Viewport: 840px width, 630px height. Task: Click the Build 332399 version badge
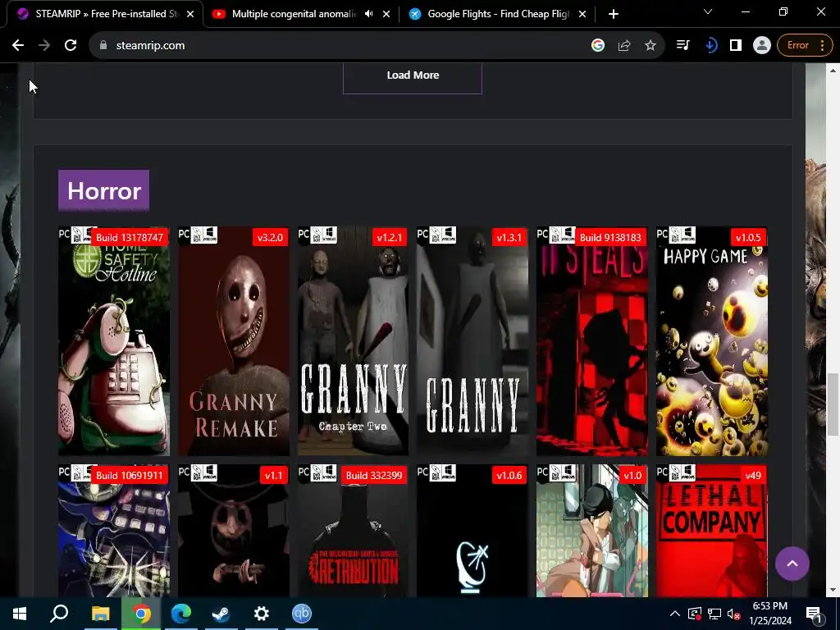(x=374, y=475)
